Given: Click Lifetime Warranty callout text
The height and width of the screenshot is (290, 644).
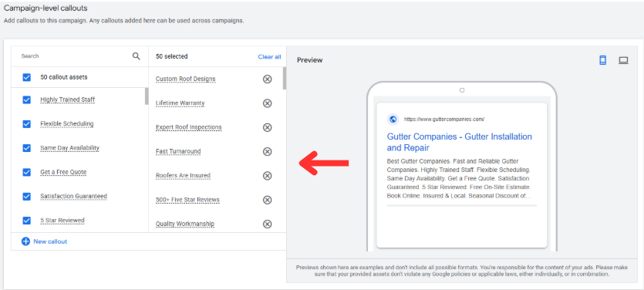Looking at the screenshot, I should tap(180, 103).
